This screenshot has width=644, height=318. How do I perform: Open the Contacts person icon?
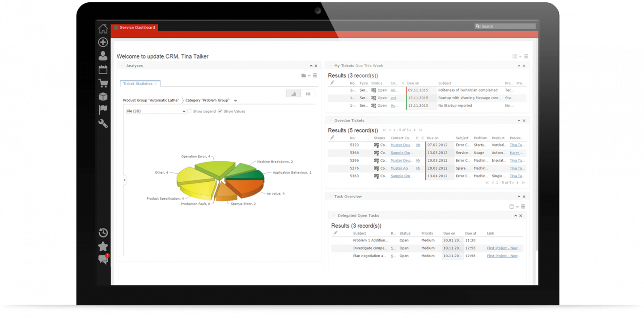coord(103,55)
